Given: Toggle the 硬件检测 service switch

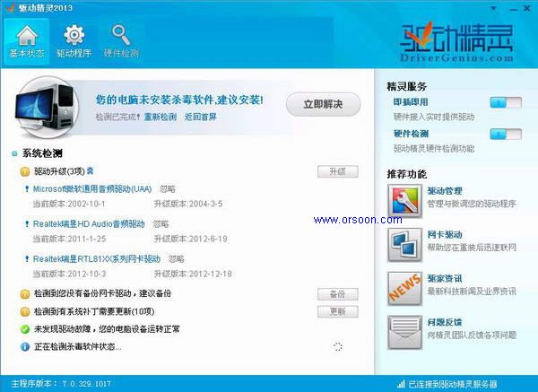Looking at the screenshot, I should tap(506, 134).
